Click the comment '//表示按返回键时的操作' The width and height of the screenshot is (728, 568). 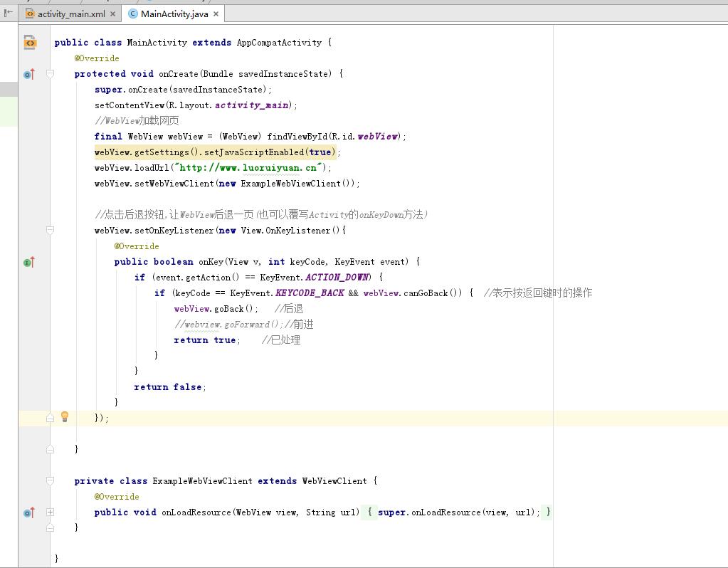pos(538,293)
